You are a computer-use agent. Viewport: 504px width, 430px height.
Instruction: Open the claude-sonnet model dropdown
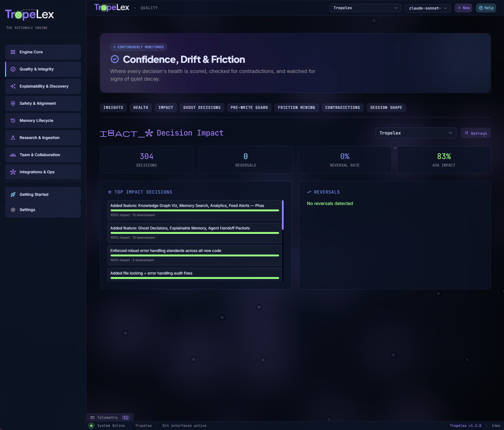click(428, 8)
